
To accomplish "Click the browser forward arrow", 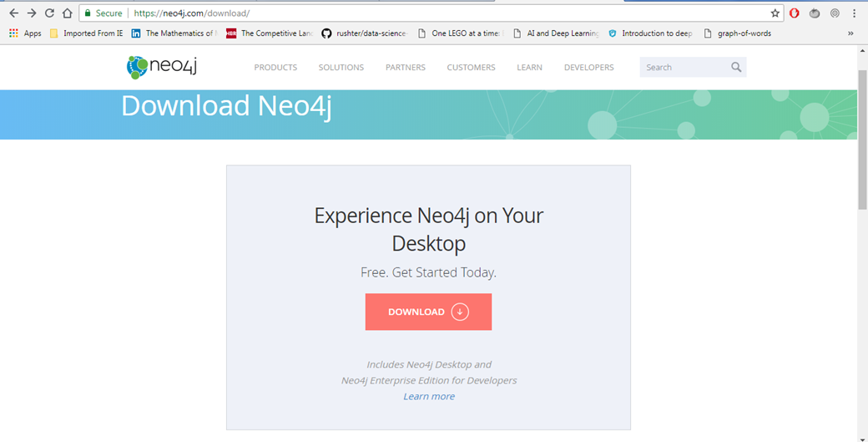I will [x=32, y=13].
